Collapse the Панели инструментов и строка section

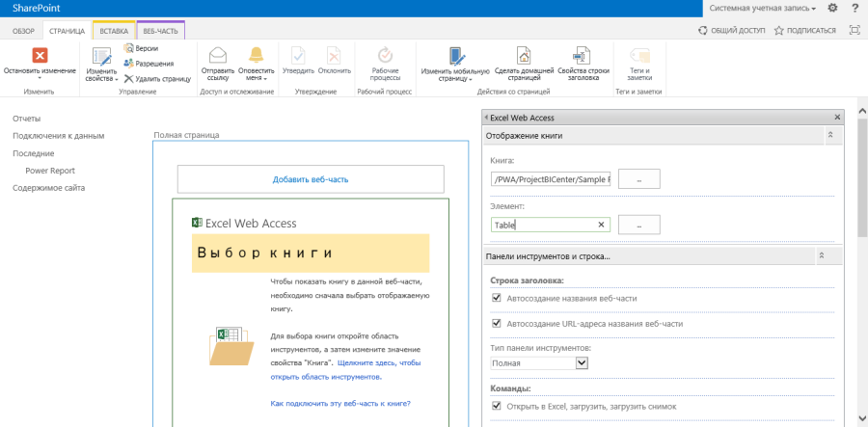822,256
